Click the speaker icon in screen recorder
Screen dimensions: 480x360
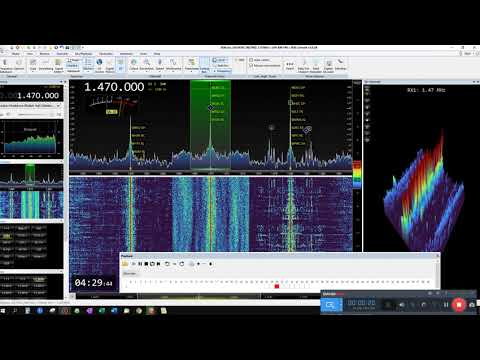tap(402, 305)
